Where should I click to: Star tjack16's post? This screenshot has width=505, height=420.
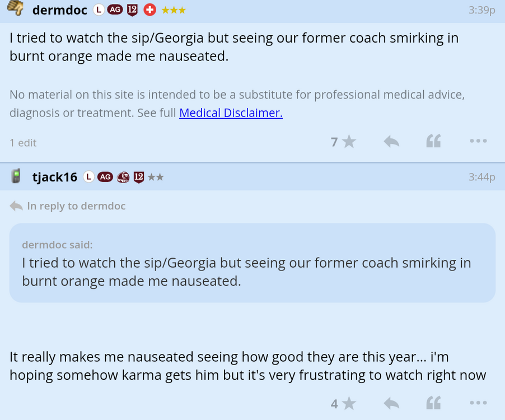click(349, 403)
